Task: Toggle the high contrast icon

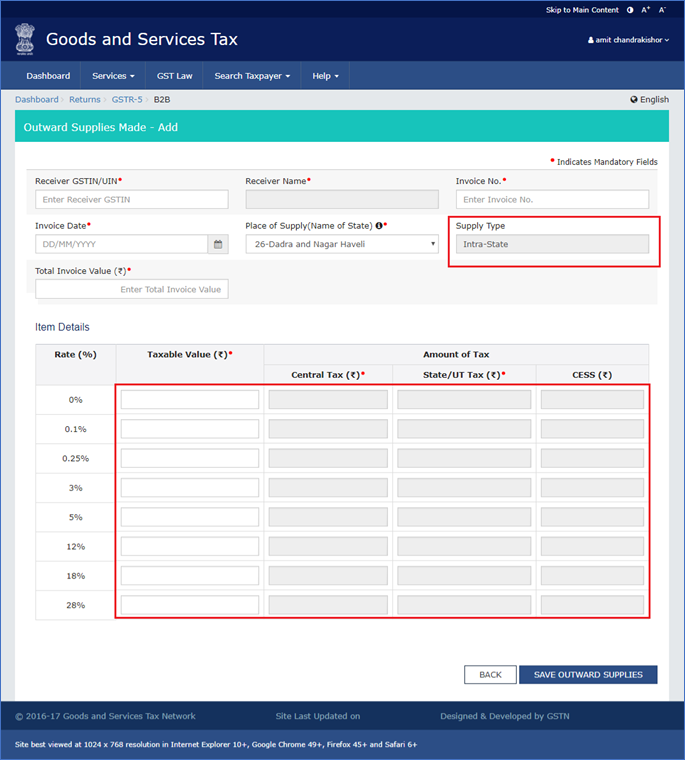Action: tap(630, 10)
